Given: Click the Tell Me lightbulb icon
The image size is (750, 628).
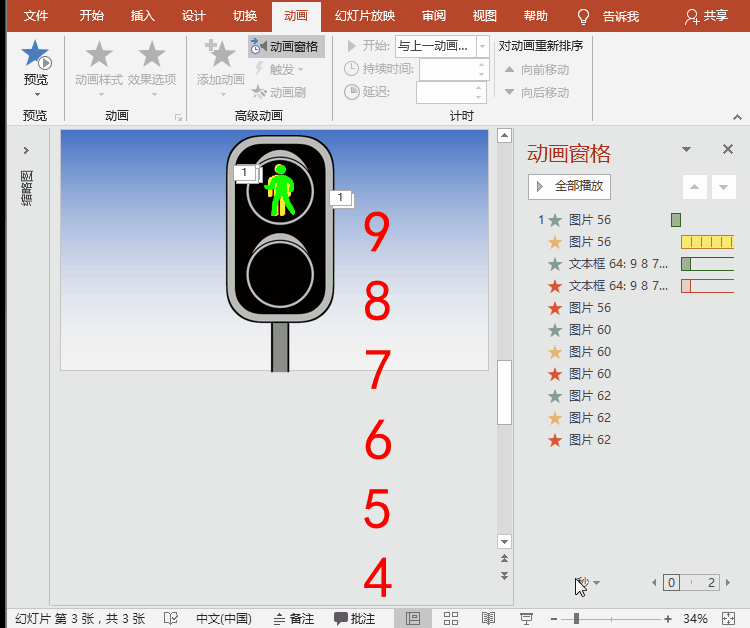Looking at the screenshot, I should [x=583, y=16].
